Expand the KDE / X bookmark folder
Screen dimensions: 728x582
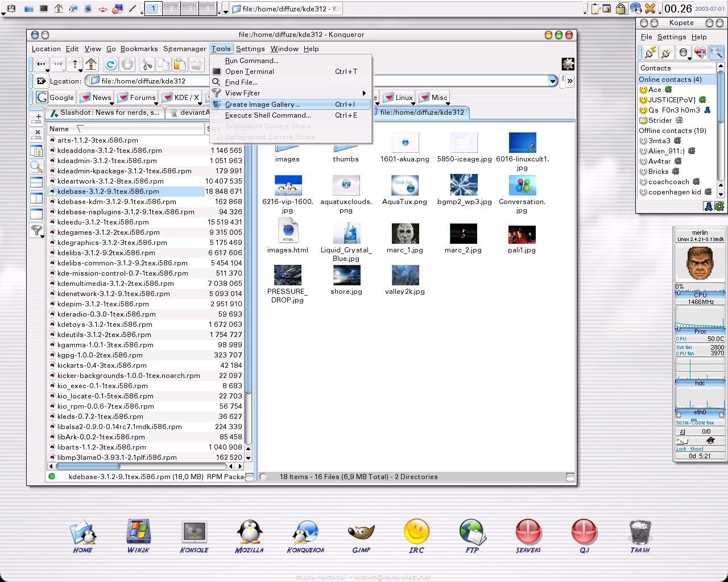pos(180,97)
